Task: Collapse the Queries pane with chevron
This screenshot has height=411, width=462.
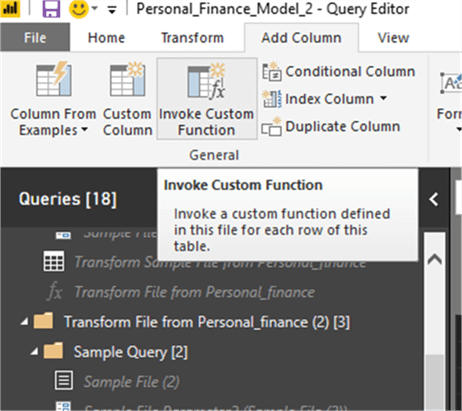Action: pos(434,199)
